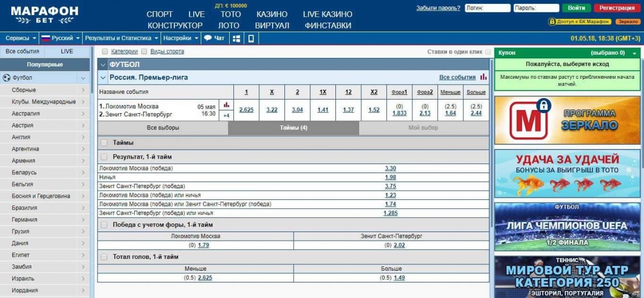
Task: Collapse the ФУТБОЛ section chevron
Action: click(x=103, y=64)
